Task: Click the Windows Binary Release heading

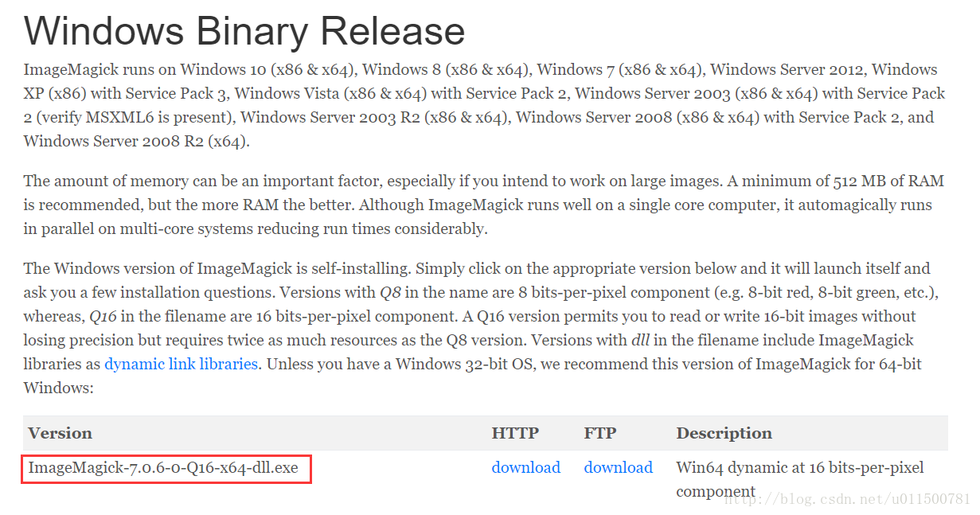Action: pyautogui.click(x=244, y=31)
